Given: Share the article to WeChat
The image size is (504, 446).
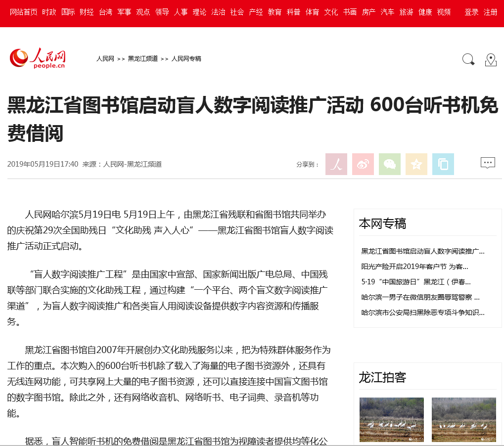Looking at the screenshot, I should [390, 164].
